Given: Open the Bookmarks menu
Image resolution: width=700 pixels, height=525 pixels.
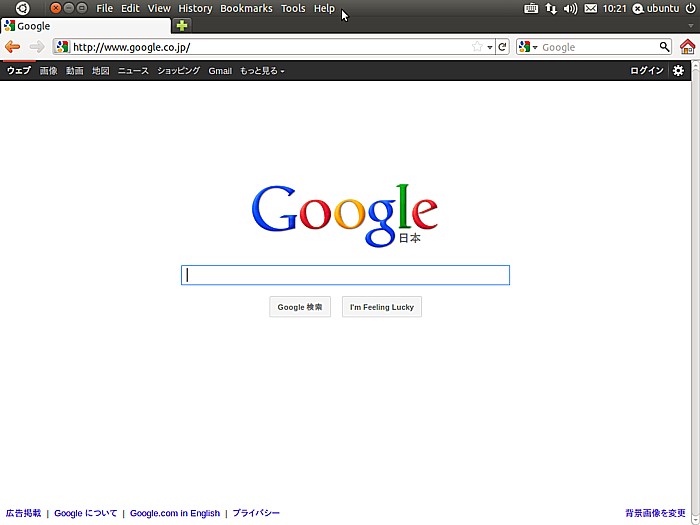Looking at the screenshot, I should (x=246, y=8).
